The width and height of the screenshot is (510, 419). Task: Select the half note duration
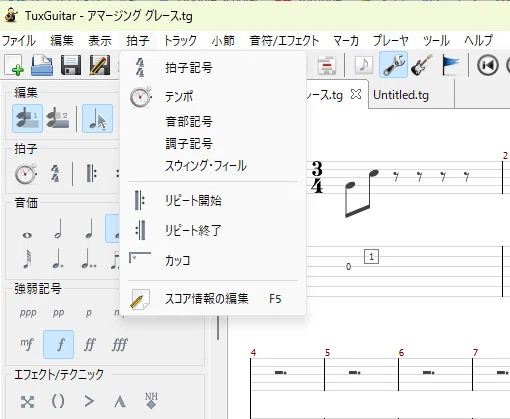coord(58,229)
